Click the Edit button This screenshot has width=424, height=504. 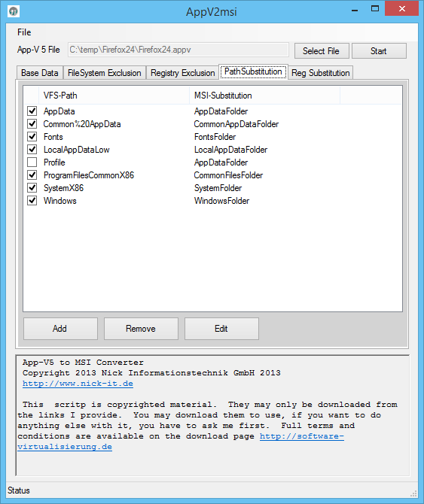click(221, 329)
